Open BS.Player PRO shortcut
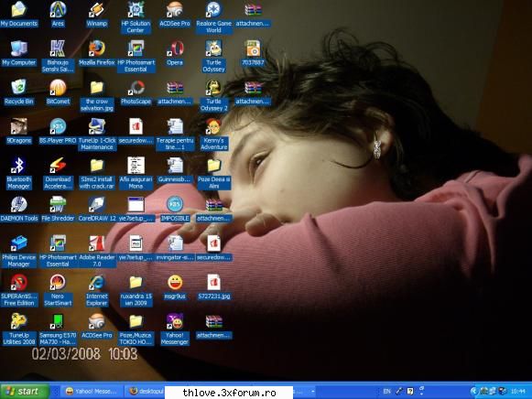 tap(58, 131)
